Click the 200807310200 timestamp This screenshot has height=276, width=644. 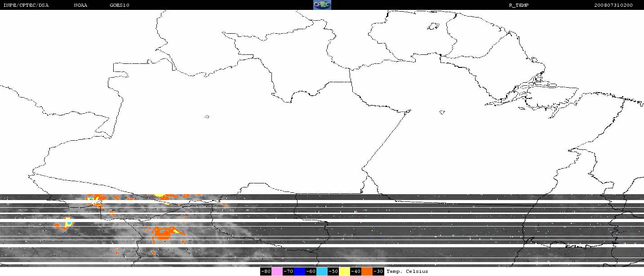[613, 5]
